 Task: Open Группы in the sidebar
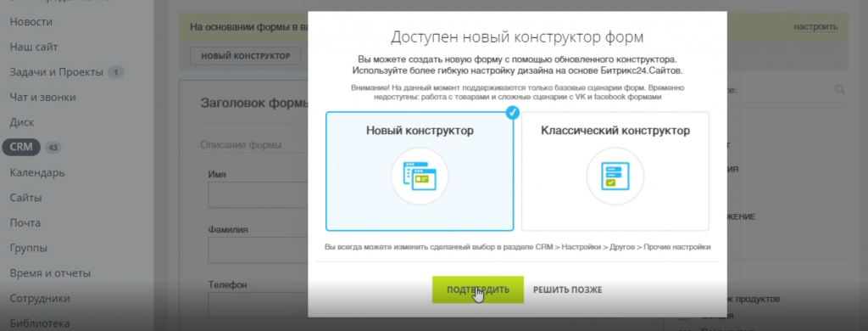point(28,248)
